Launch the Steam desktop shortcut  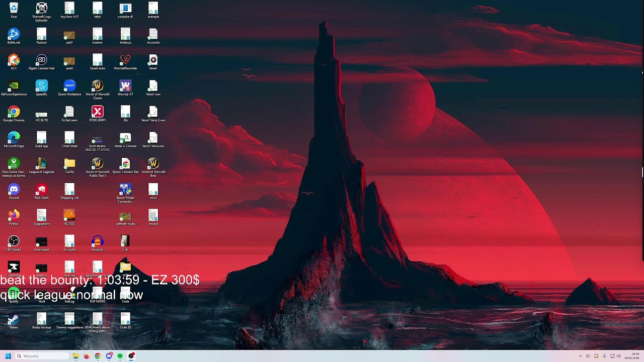point(14,321)
